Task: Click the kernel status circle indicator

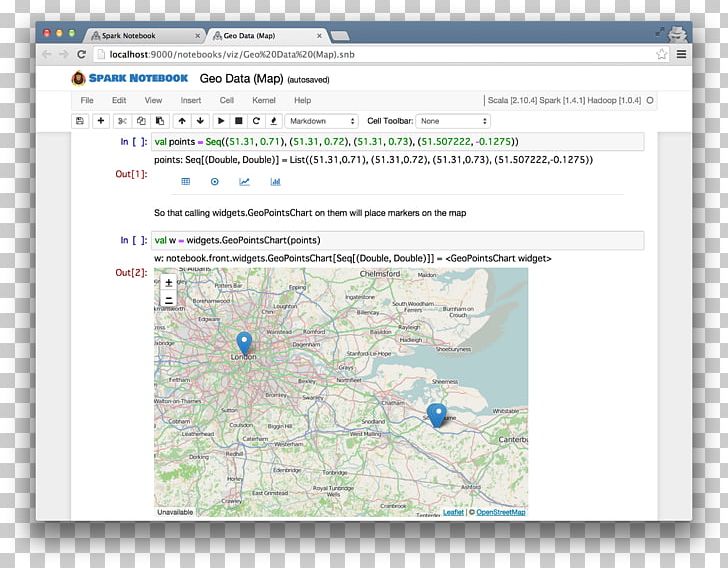Action: (650, 100)
